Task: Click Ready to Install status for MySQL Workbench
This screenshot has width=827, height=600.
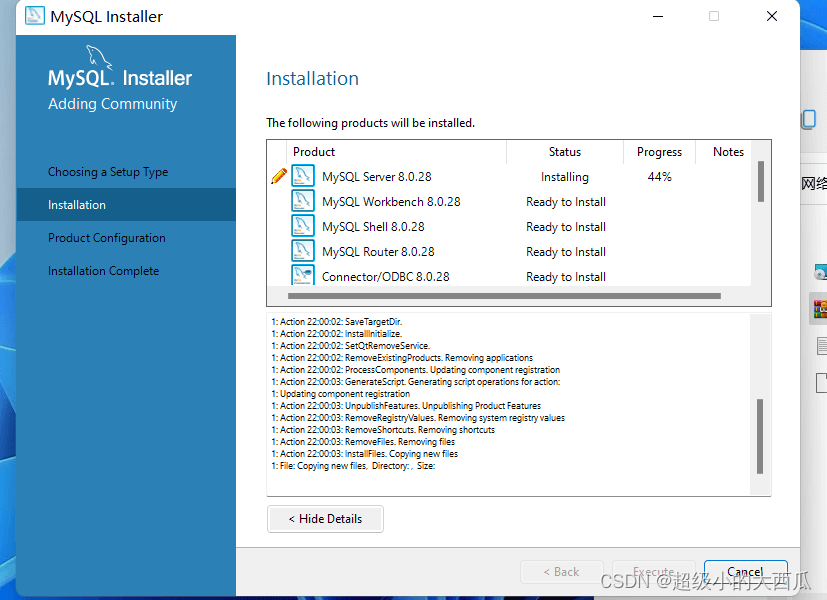Action: (x=566, y=201)
